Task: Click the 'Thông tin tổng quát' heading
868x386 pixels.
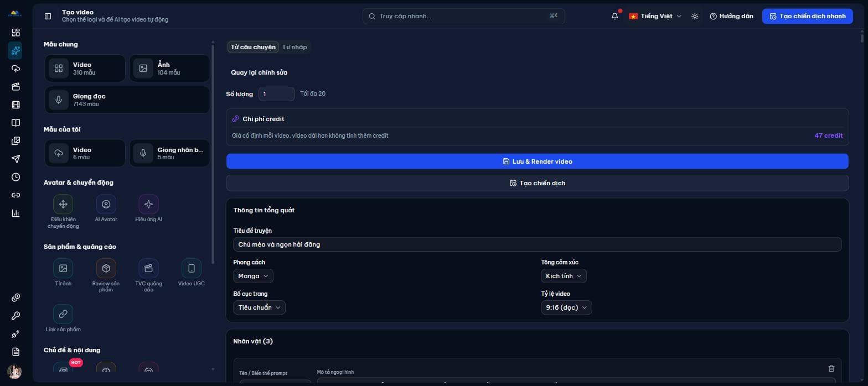Action: (264, 210)
